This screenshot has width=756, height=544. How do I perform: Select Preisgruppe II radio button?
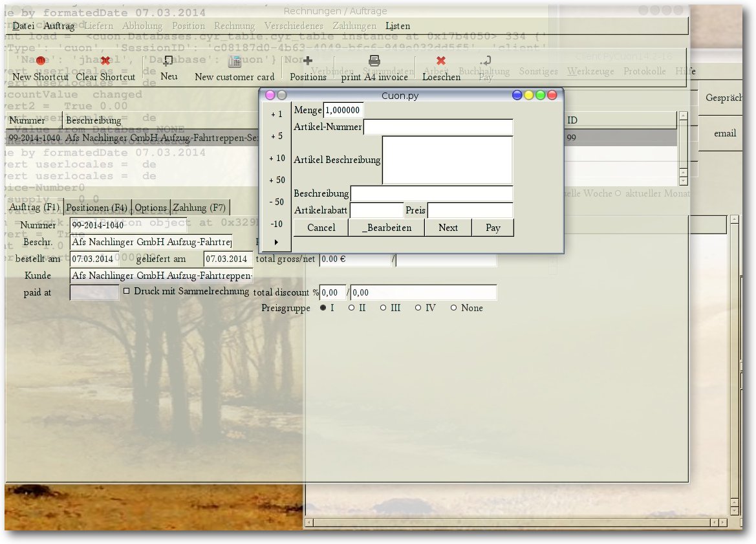pos(351,308)
